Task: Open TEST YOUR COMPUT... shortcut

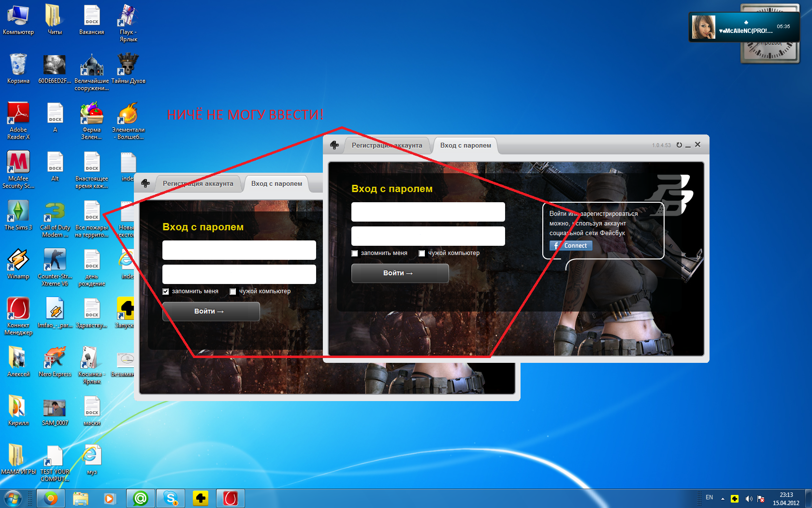Action: pos(55,463)
